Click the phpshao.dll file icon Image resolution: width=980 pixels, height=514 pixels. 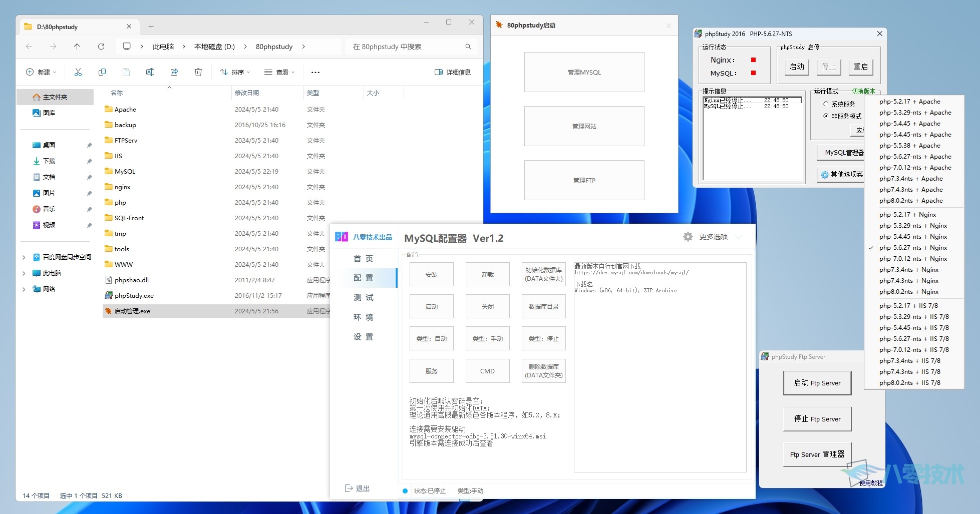pos(108,280)
